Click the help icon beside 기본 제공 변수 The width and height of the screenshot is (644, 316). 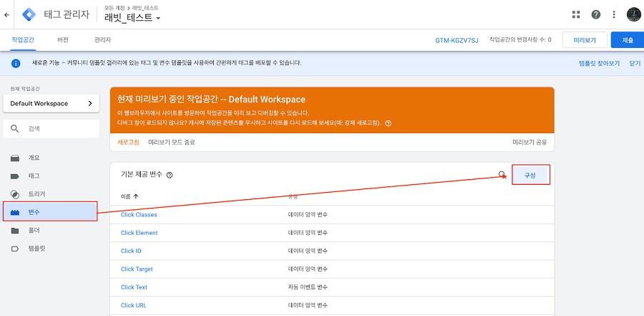pos(169,175)
